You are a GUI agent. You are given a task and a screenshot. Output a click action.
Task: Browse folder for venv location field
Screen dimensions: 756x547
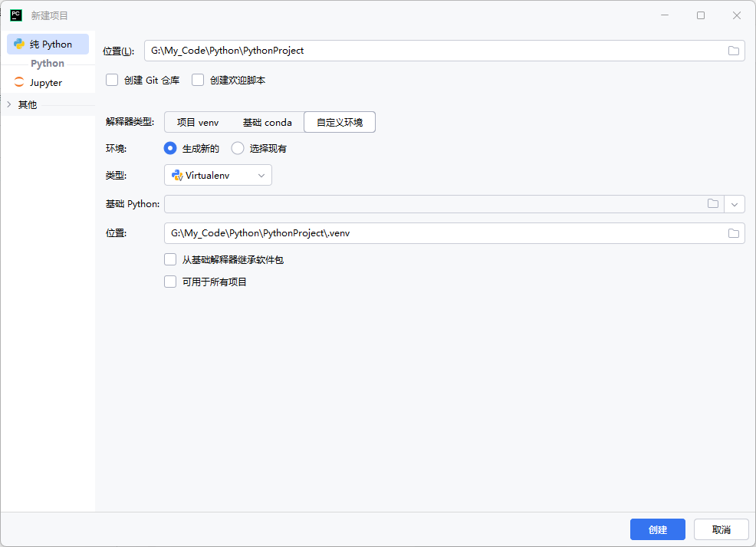(733, 233)
